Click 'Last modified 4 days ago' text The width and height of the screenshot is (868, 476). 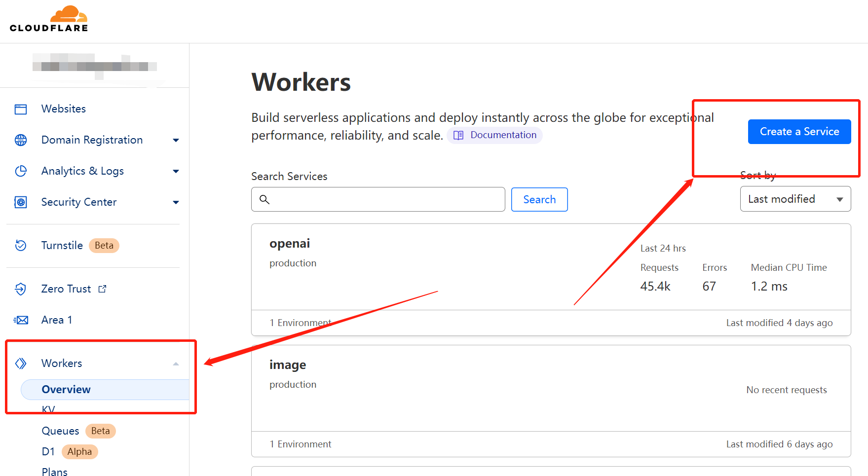click(x=779, y=323)
